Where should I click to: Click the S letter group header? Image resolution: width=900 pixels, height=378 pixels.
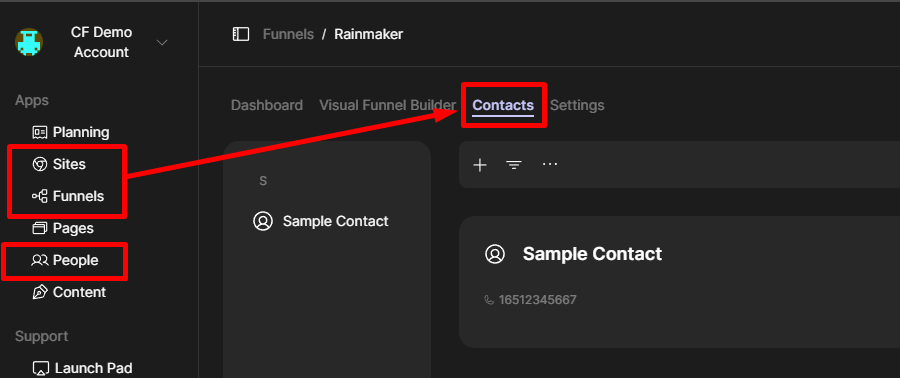coord(263,181)
